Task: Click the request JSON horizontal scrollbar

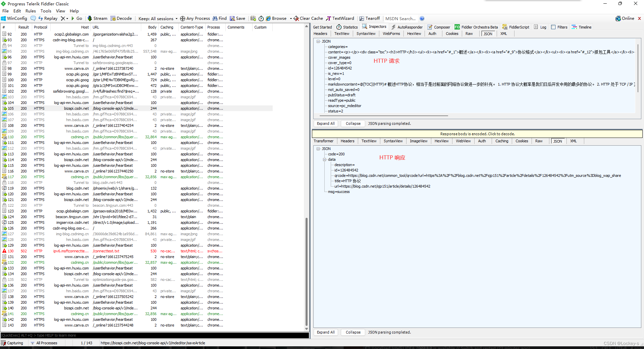Action: (x=383, y=116)
